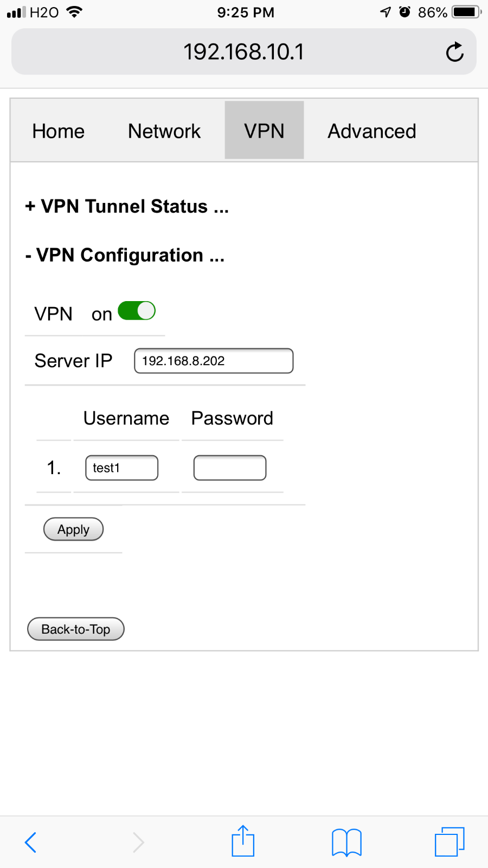Collapse the VPN Configuration section

point(125,255)
